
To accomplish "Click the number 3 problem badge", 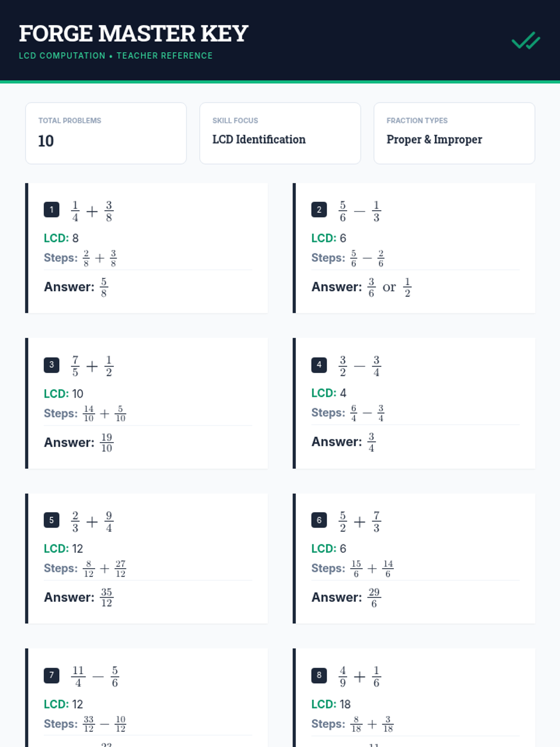I will pos(51,365).
